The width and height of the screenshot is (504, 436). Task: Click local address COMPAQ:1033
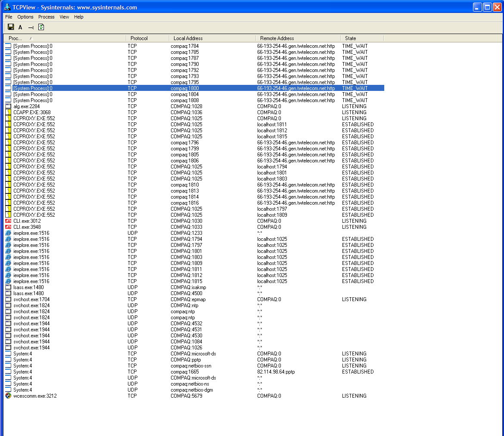coord(187,227)
